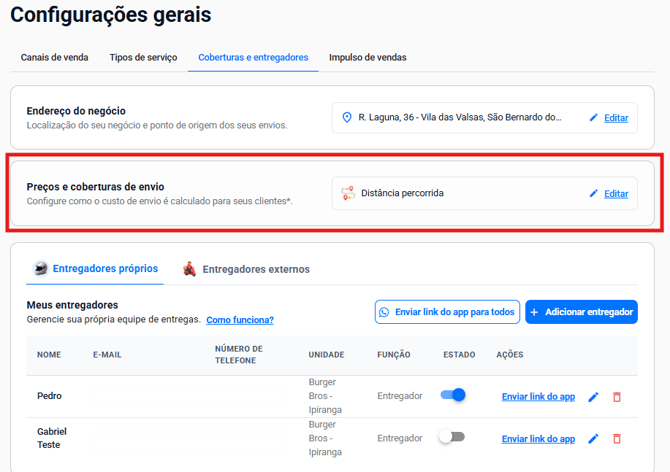Disable Pedro's active state toggle

pyautogui.click(x=453, y=395)
